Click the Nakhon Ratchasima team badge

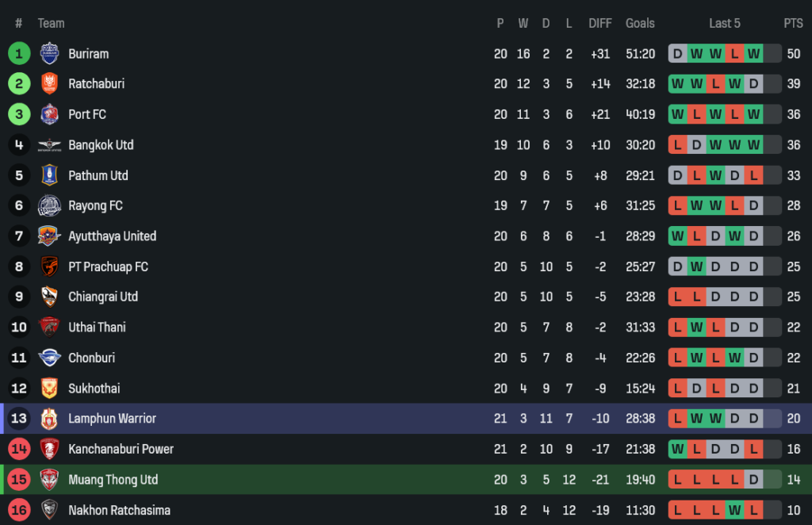49,510
